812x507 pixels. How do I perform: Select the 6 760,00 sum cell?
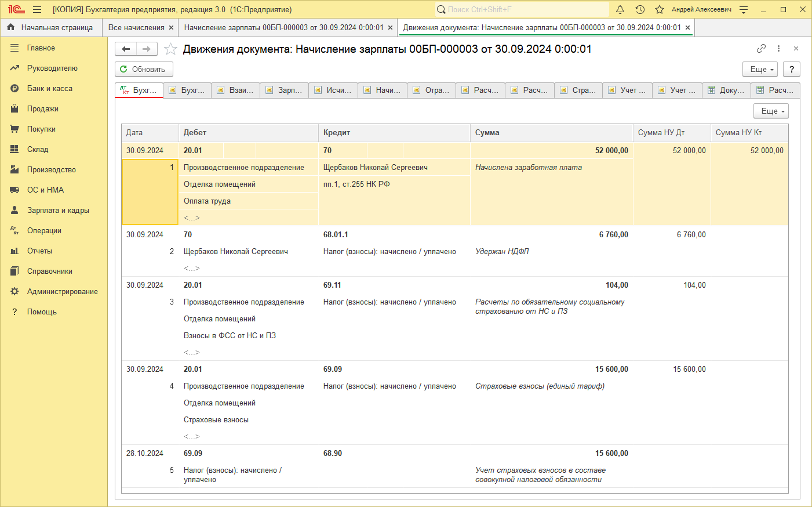point(551,235)
